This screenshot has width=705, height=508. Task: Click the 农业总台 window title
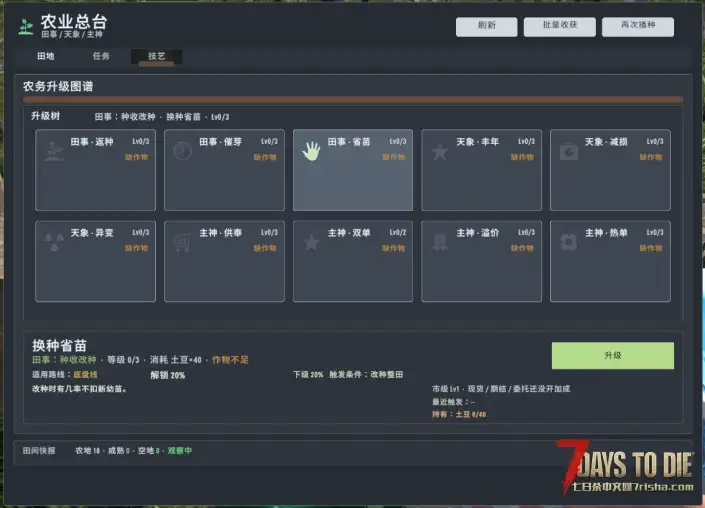tap(74, 22)
